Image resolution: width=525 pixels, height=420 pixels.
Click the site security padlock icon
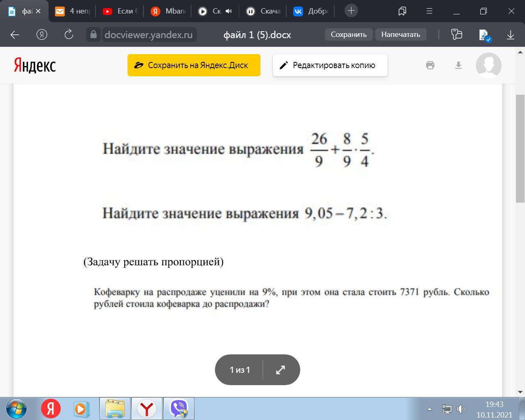tap(94, 34)
